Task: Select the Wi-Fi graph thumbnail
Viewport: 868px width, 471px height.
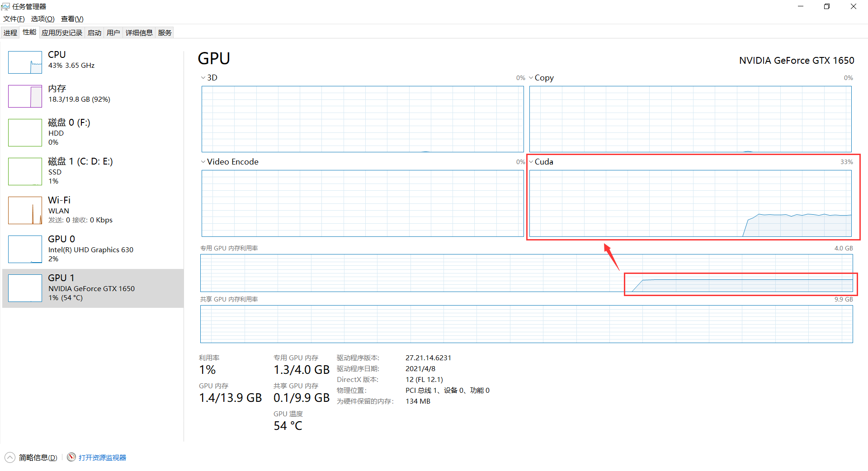Action: point(25,210)
